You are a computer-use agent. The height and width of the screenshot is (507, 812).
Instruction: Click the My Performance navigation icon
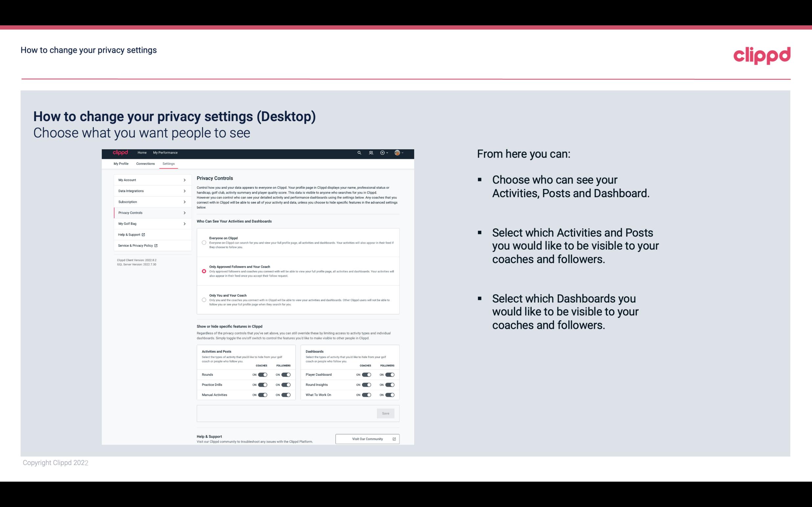(166, 153)
